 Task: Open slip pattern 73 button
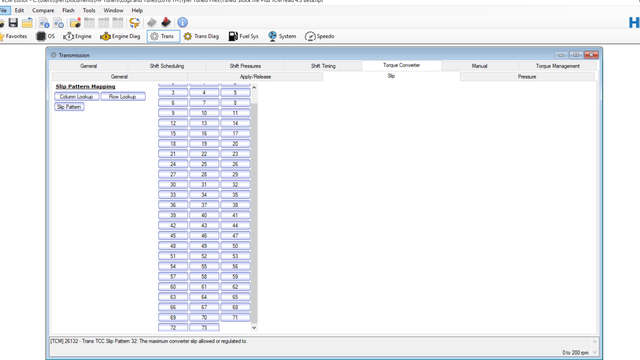pos(204,327)
